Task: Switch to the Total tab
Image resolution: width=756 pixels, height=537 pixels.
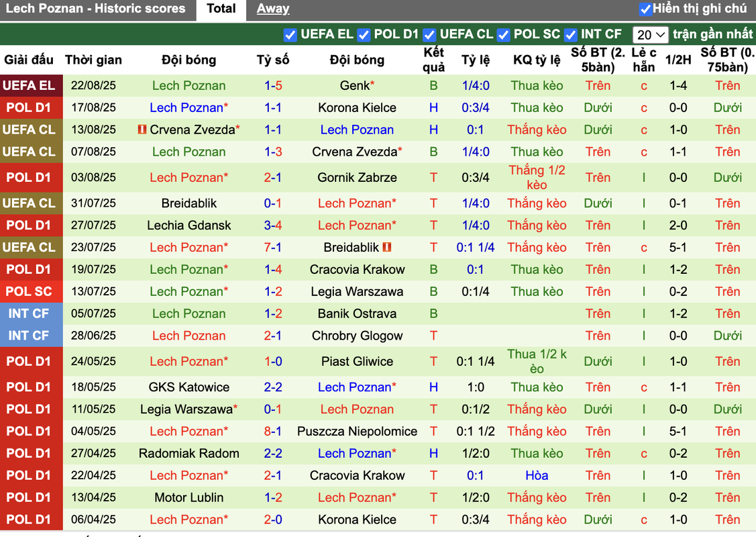Action: pyautogui.click(x=221, y=9)
